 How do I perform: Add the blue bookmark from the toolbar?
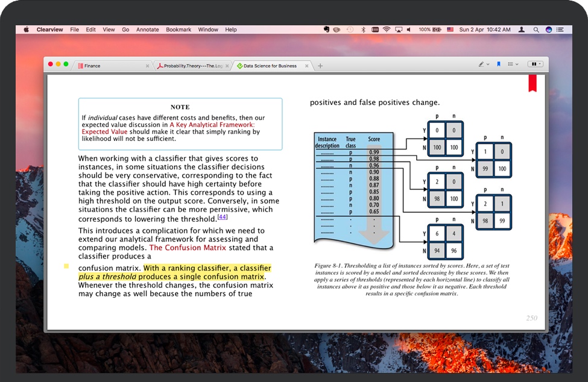click(499, 64)
